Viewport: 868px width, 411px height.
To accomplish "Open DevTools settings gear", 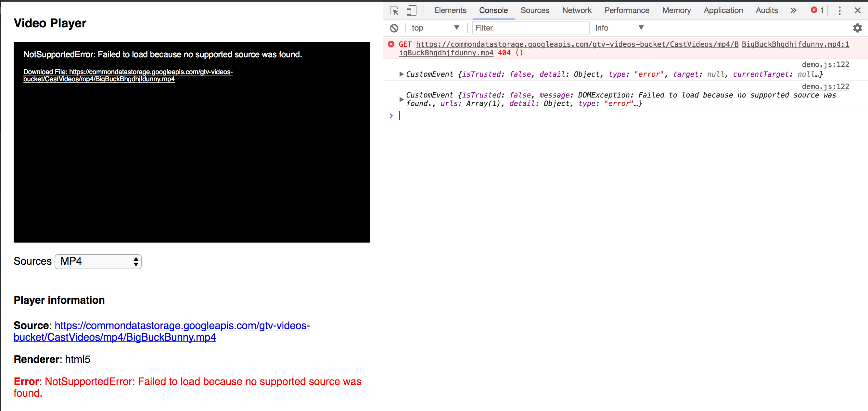I will click(857, 28).
